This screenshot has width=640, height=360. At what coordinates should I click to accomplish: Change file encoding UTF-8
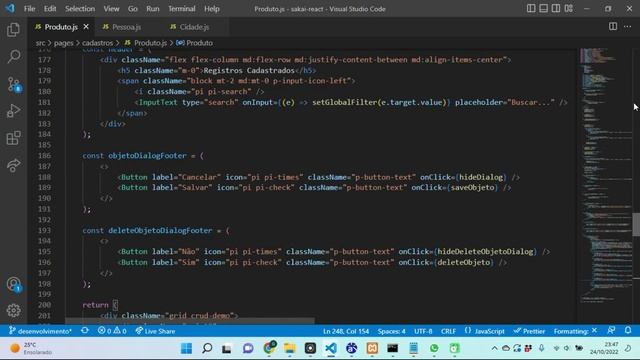423,331
